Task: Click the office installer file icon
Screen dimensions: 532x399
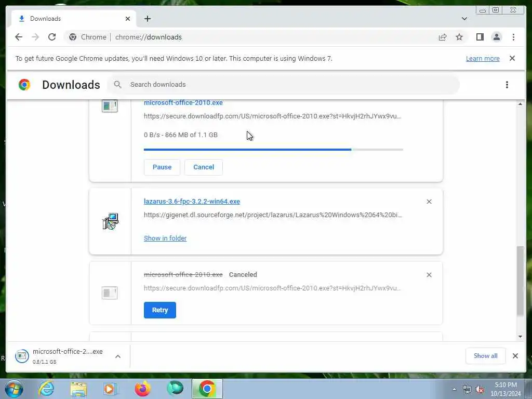Action: pyautogui.click(x=110, y=105)
